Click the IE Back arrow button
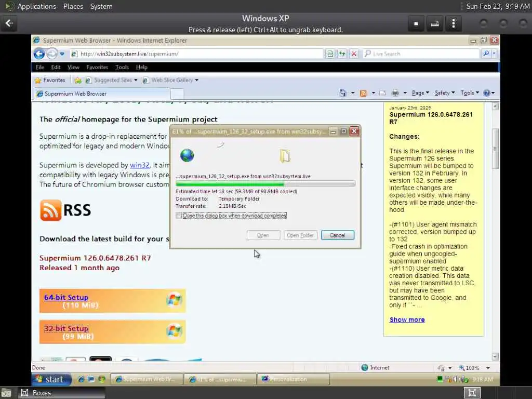The image size is (532, 399). click(39, 54)
